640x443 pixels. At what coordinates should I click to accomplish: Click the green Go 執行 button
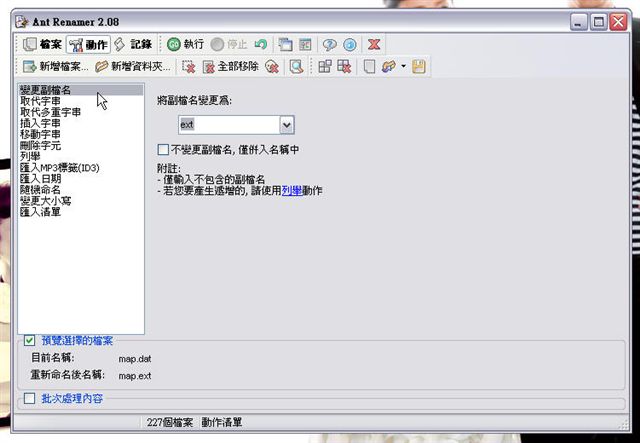186,44
